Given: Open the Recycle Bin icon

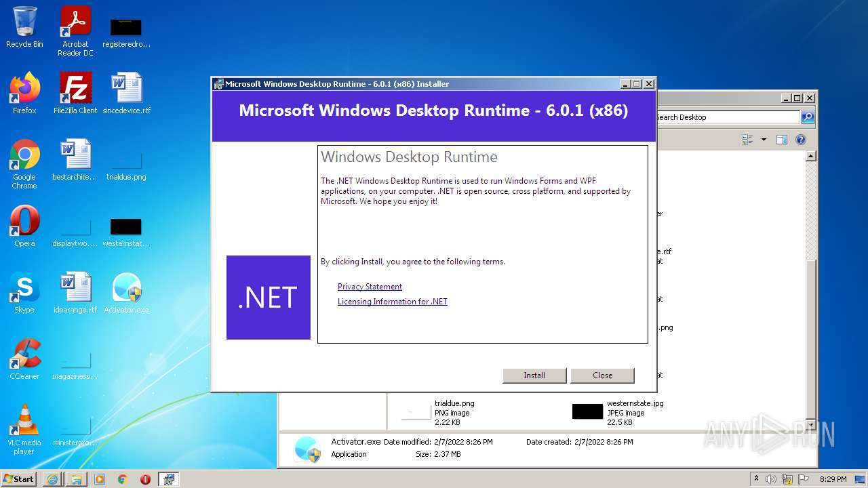Looking at the screenshot, I should coord(24,28).
